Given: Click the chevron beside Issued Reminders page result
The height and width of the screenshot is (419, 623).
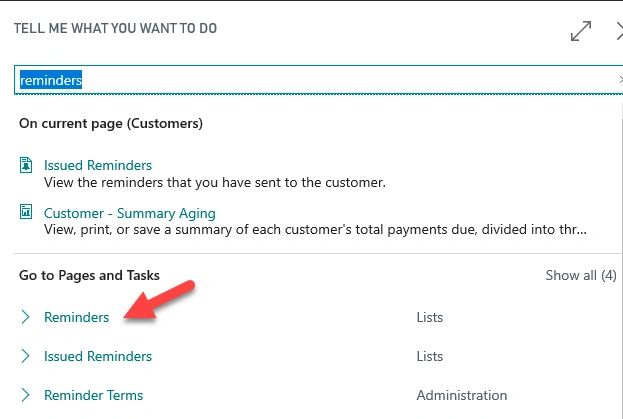Looking at the screenshot, I should (26, 357).
